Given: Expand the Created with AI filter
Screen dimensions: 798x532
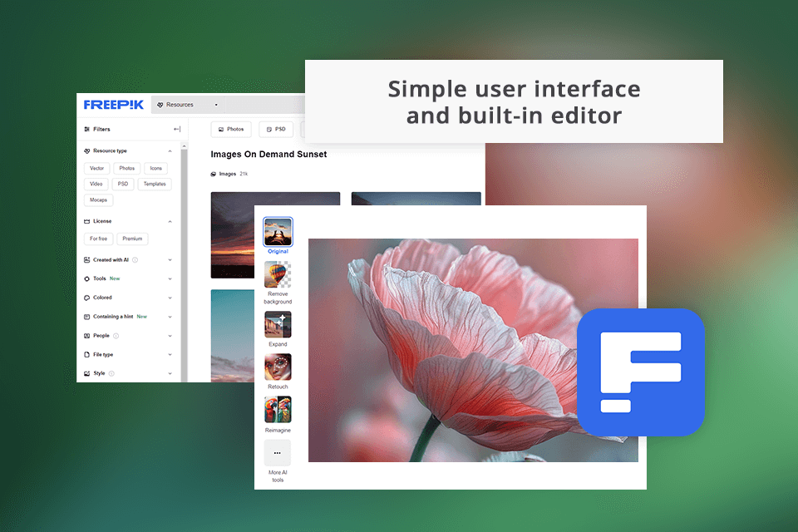Looking at the screenshot, I should (x=170, y=260).
